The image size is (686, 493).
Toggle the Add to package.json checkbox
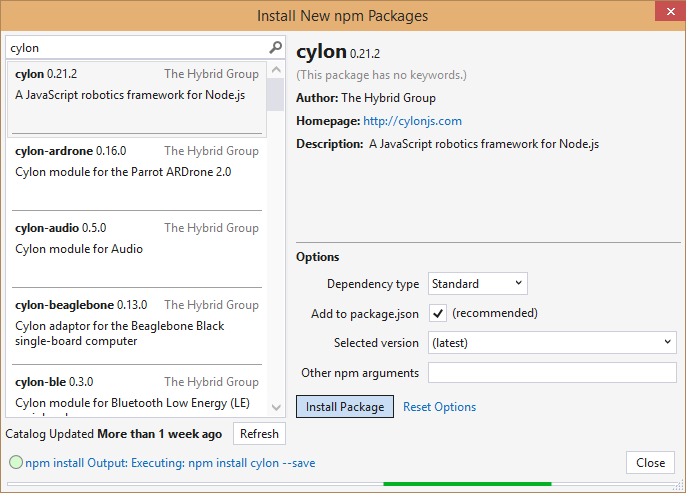[x=438, y=313]
